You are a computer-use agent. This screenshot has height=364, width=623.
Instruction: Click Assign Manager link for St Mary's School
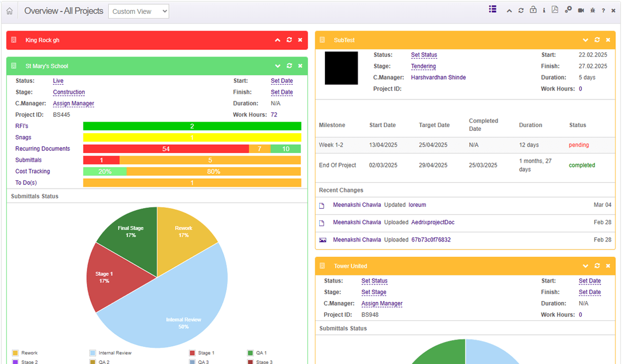tap(73, 103)
